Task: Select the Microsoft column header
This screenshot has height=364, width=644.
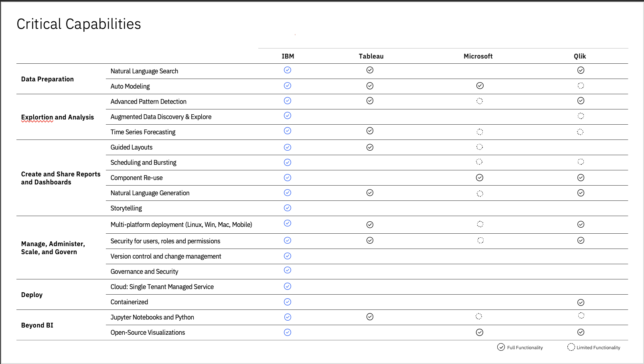Action: (478, 57)
